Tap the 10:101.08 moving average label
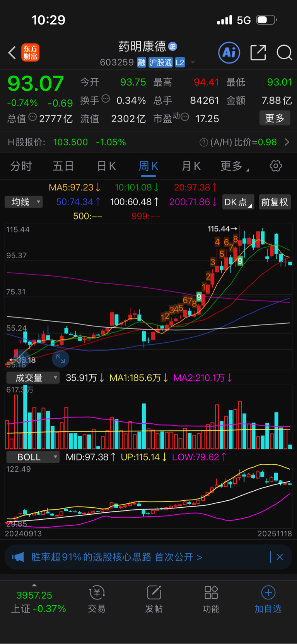This screenshot has width=297, height=644. [137, 187]
